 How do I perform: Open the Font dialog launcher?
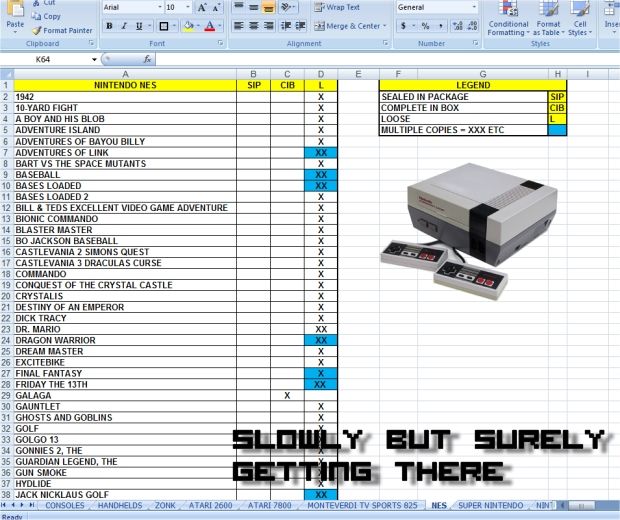(221, 43)
